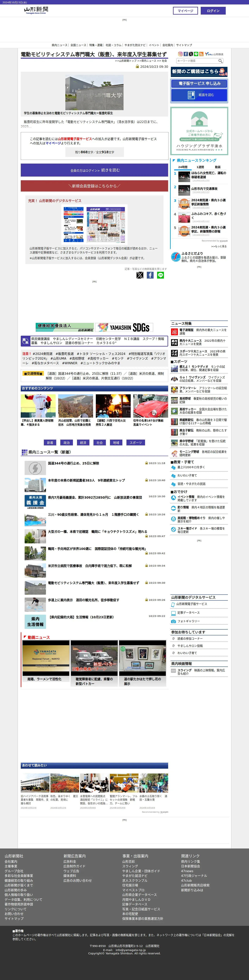Select the 経済 news category tab
The image size is (249, 980).
click(x=83, y=443)
